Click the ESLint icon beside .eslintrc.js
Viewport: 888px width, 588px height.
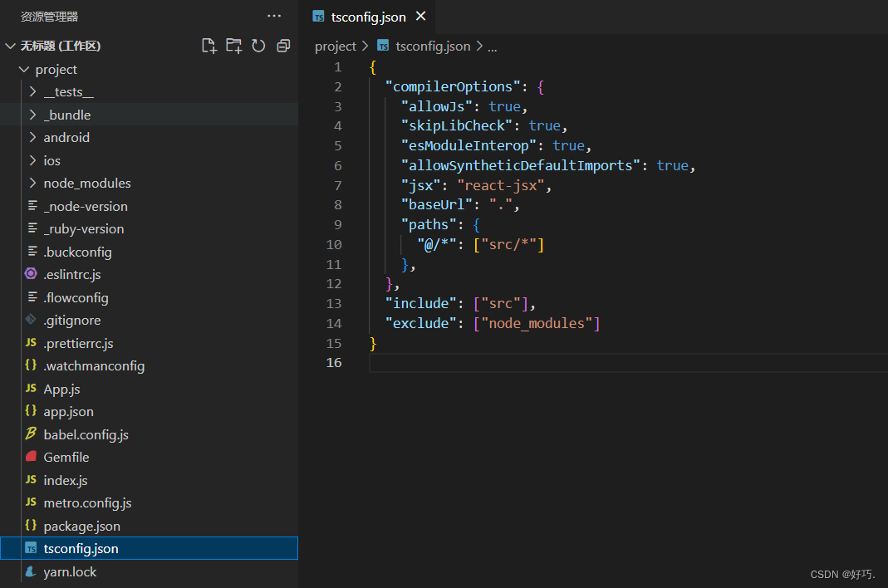point(31,274)
